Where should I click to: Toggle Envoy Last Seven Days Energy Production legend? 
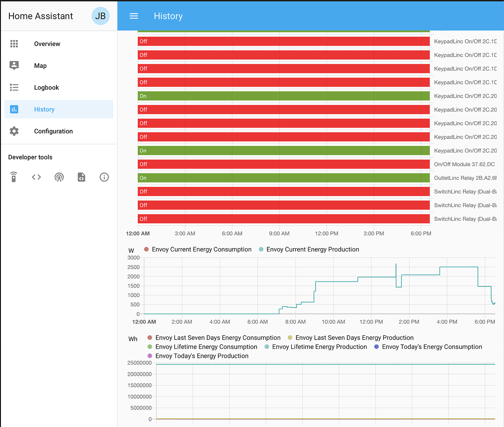[350, 338]
